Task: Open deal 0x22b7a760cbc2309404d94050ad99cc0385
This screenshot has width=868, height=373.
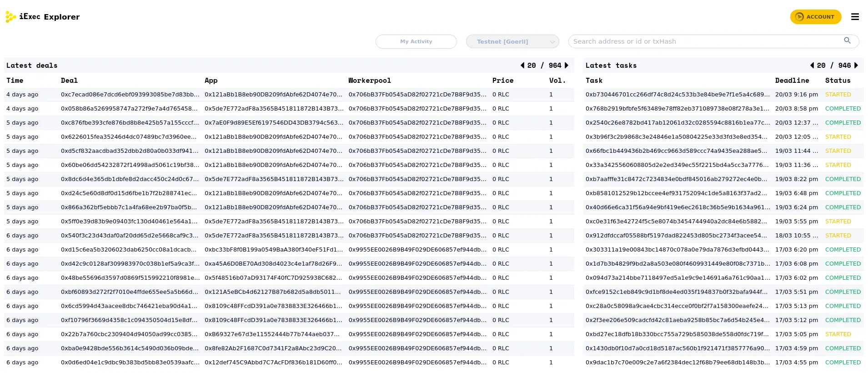Action: (130, 334)
